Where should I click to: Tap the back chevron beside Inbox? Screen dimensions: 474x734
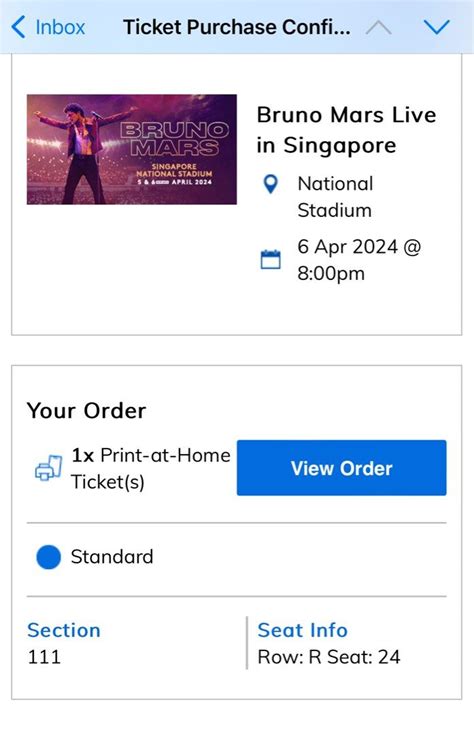point(18,27)
